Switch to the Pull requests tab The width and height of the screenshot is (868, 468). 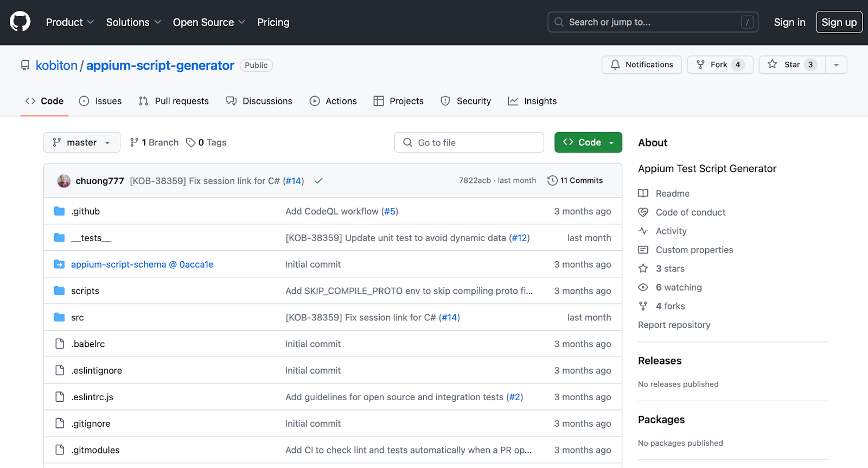point(174,101)
